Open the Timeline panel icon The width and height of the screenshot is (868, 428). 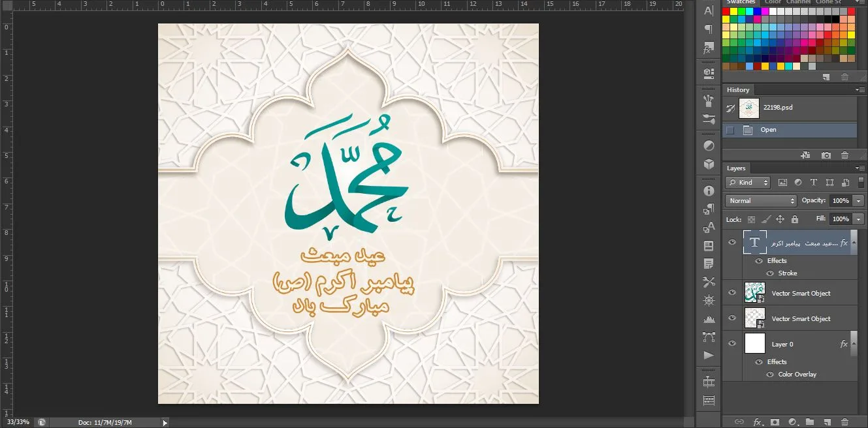point(709,382)
